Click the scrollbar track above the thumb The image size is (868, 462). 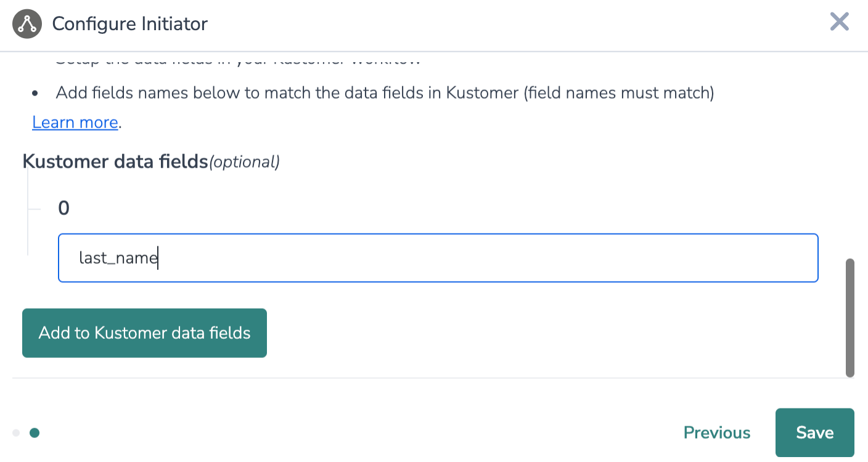coord(850,154)
